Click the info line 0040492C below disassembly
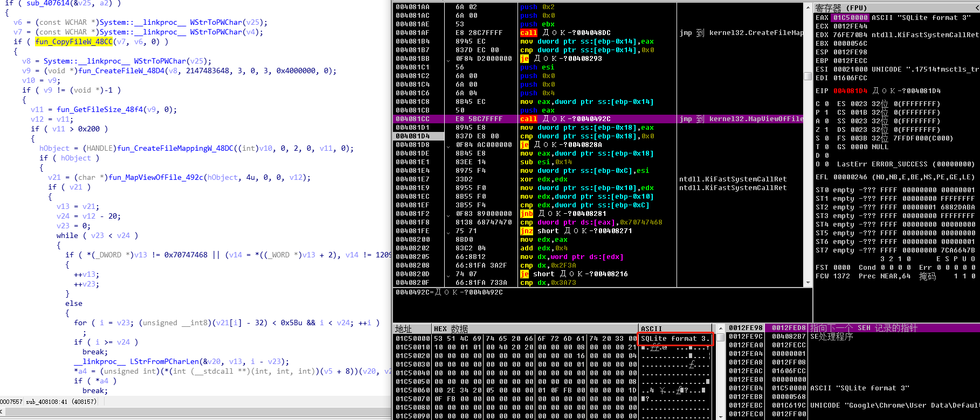The image size is (980, 420). pyautogui.click(x=449, y=292)
